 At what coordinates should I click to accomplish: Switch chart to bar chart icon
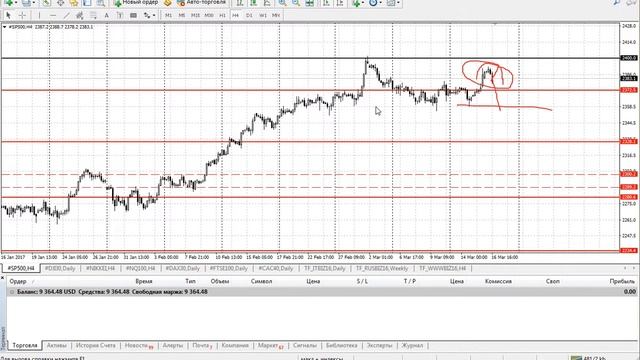coord(240,2)
